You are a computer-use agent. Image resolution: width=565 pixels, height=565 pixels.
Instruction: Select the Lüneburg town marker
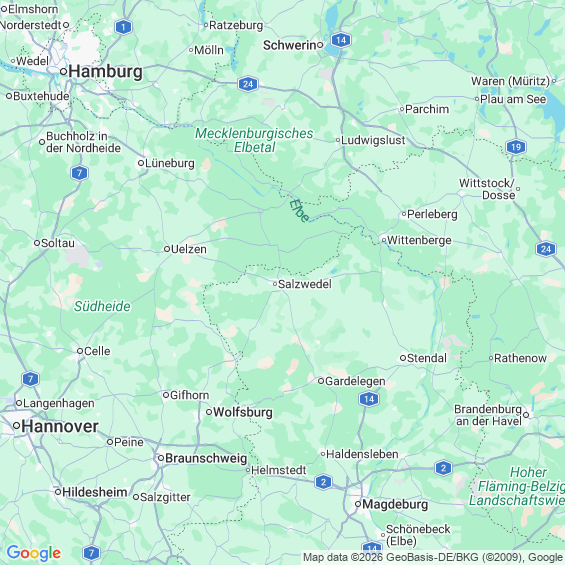point(141,163)
